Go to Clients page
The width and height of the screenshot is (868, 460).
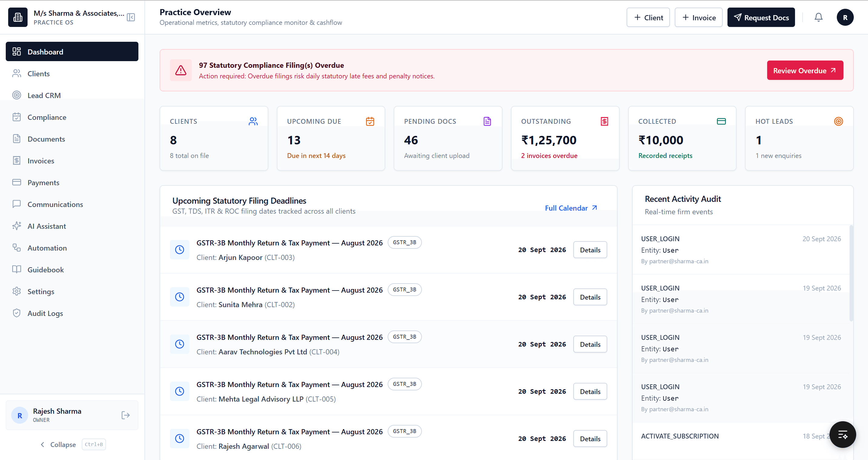click(x=72, y=74)
